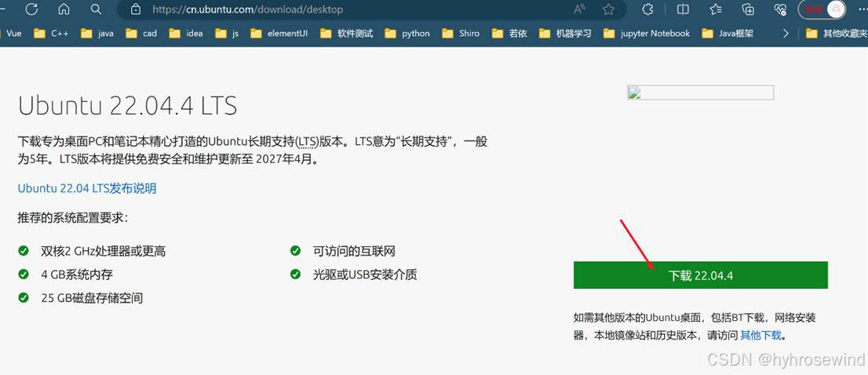Refresh the page with the reload icon

click(31, 9)
